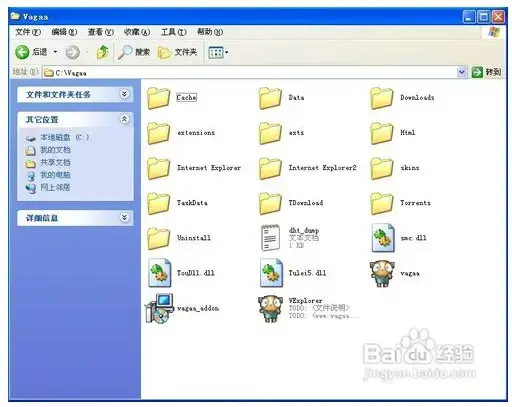Click the VExplorer file name text
This screenshot has height=407, width=512.
[x=305, y=301]
